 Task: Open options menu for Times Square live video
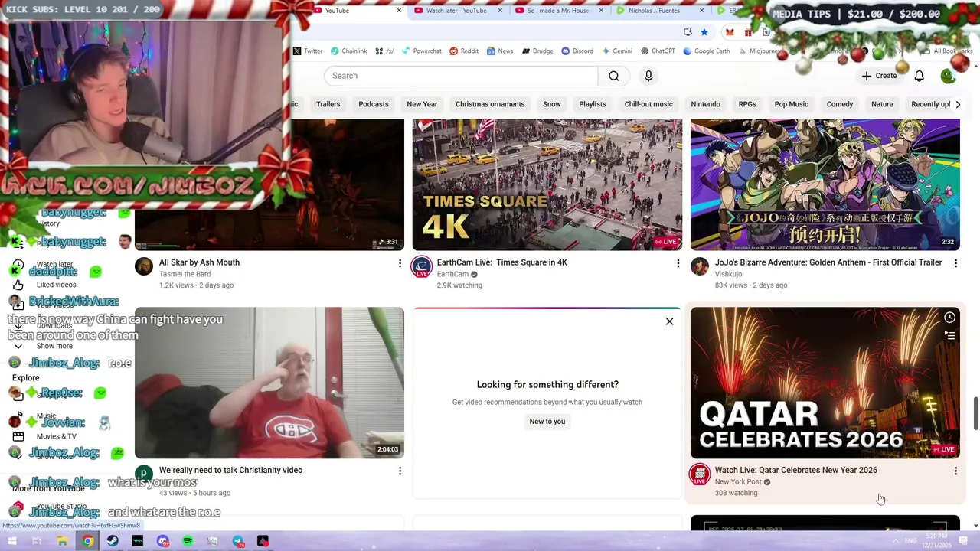678,263
